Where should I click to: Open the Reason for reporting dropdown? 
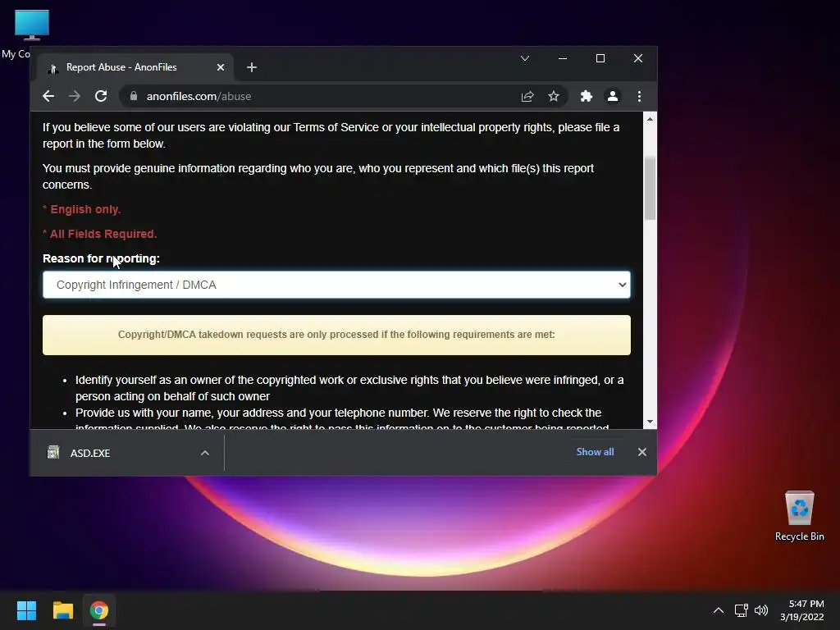336,285
